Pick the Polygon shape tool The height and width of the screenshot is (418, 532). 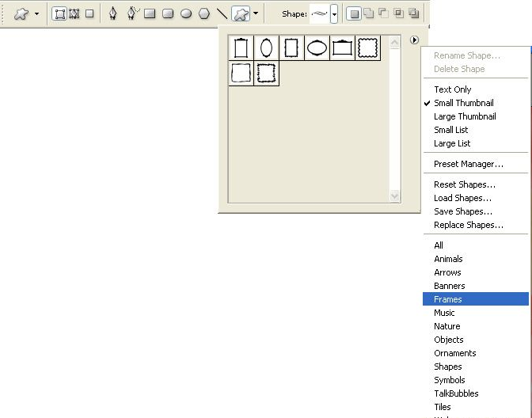tap(204, 13)
